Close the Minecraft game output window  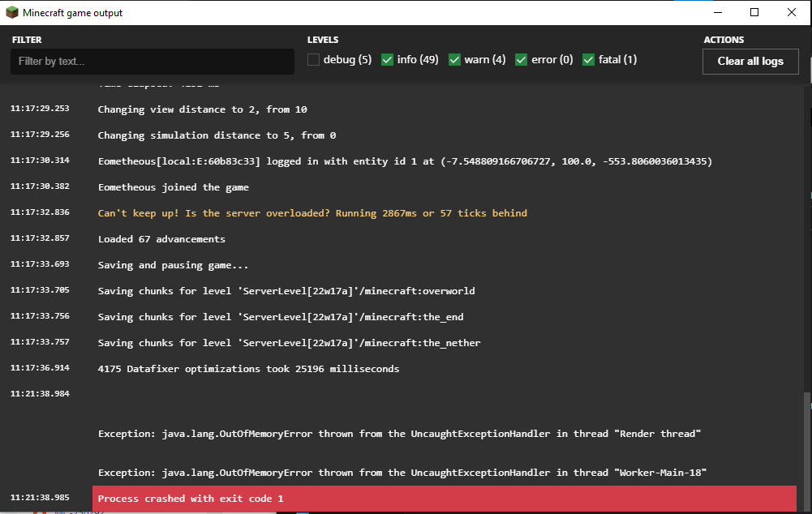click(x=792, y=13)
